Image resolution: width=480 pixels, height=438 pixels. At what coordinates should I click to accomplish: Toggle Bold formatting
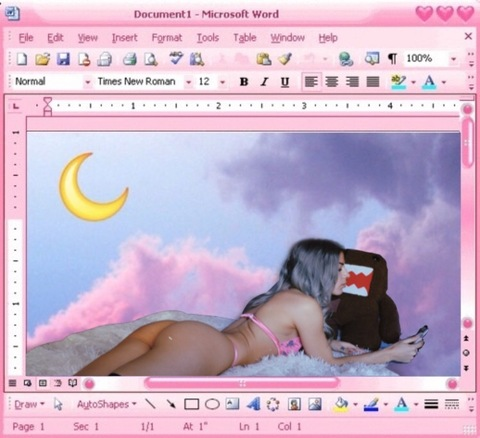[x=244, y=82]
